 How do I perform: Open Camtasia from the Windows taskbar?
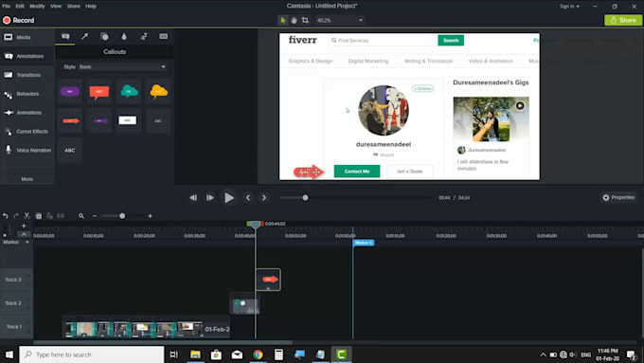point(341,354)
